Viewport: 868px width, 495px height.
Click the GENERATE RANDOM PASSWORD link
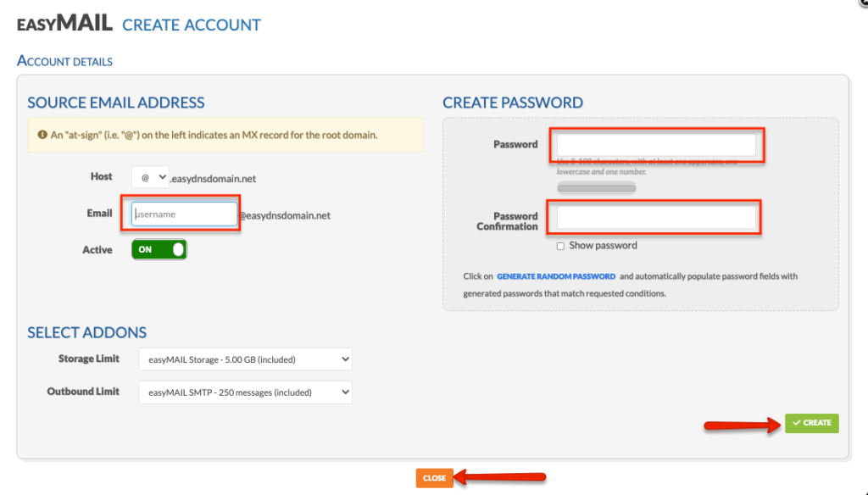(556, 275)
